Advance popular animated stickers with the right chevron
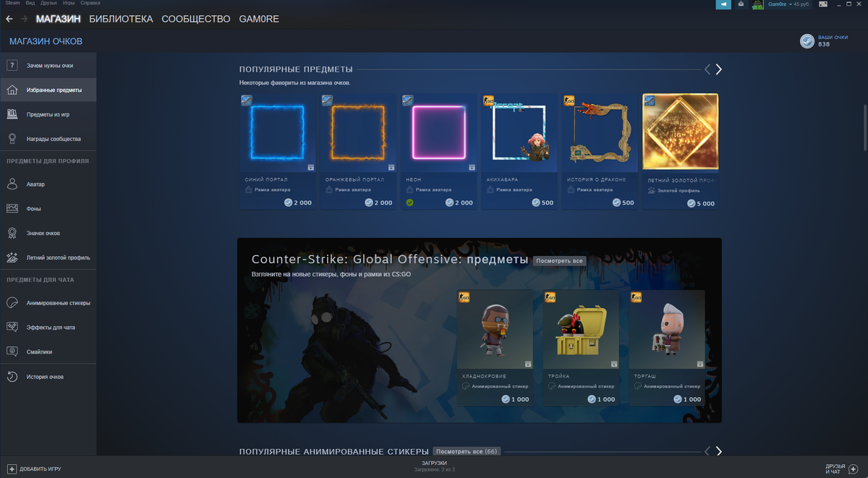The width and height of the screenshot is (868, 478). point(718,451)
